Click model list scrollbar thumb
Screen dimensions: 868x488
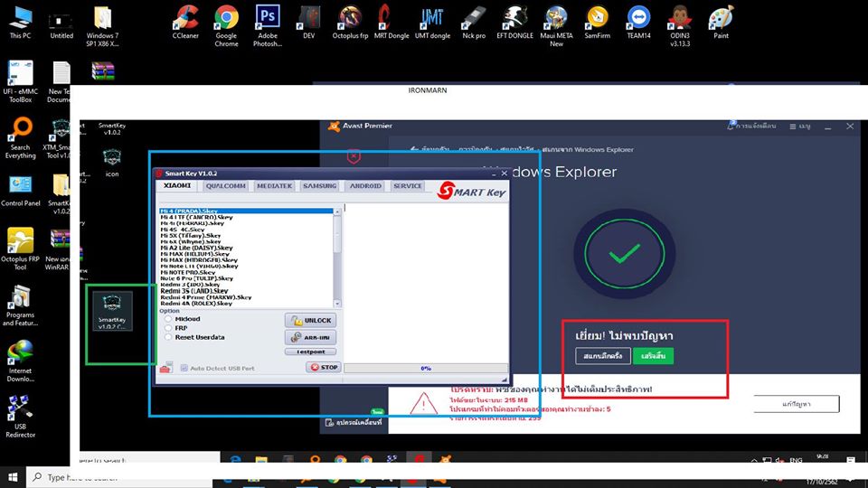coord(337,235)
